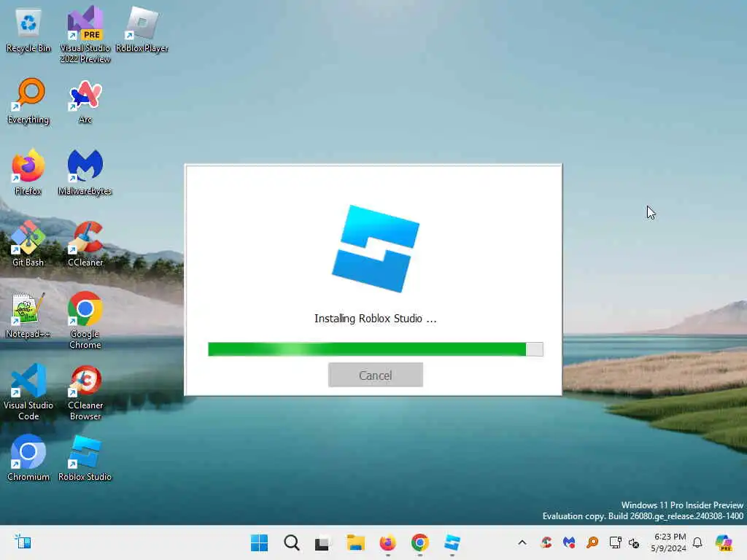
Task: Click the Roblox Studio logo in installer
Action: [x=376, y=249]
